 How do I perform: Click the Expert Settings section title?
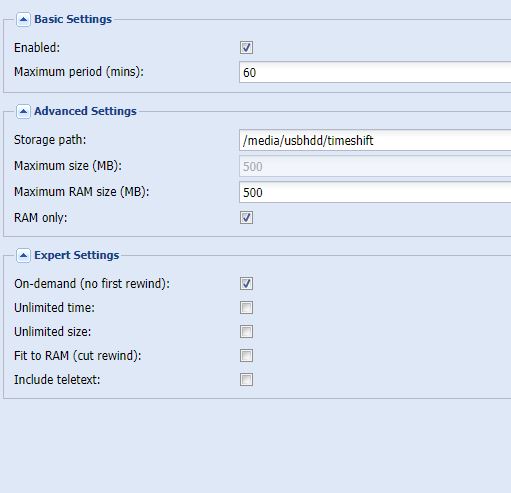pyautogui.click(x=77, y=255)
